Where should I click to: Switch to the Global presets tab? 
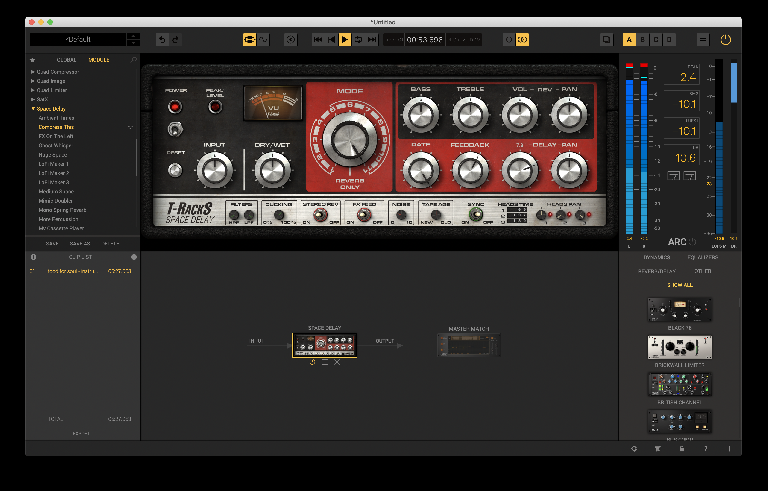click(66, 60)
